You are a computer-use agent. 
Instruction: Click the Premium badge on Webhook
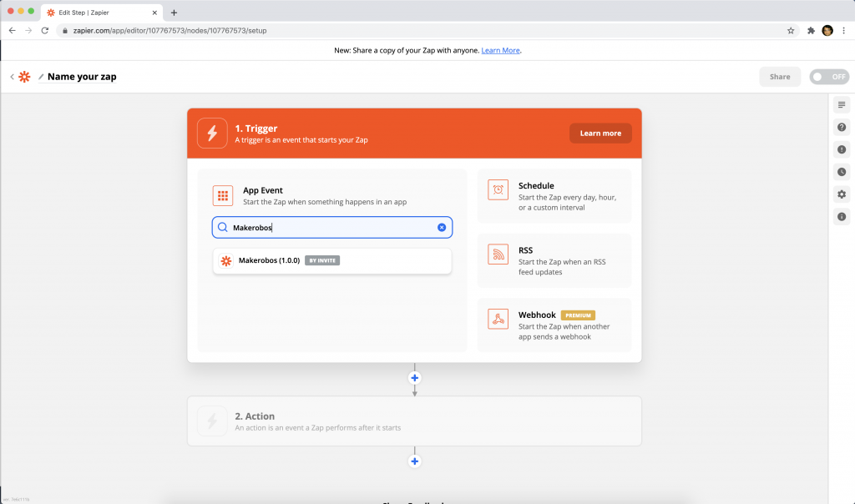578,315
